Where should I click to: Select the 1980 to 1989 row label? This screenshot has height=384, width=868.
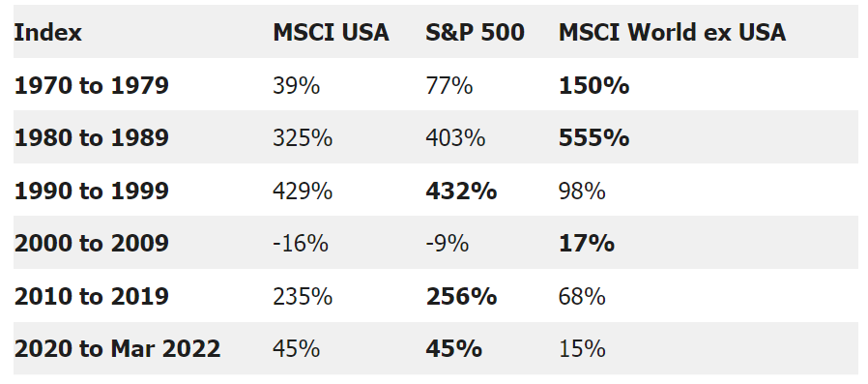tap(91, 138)
